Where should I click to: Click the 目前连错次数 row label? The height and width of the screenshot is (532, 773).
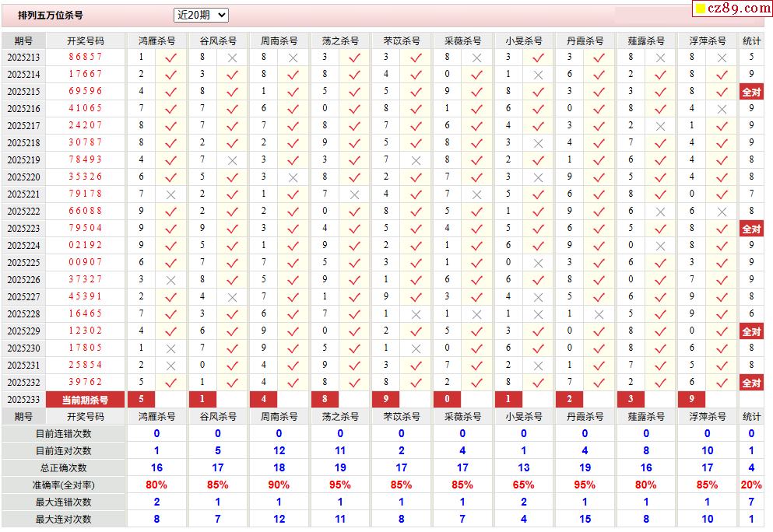click(x=63, y=434)
